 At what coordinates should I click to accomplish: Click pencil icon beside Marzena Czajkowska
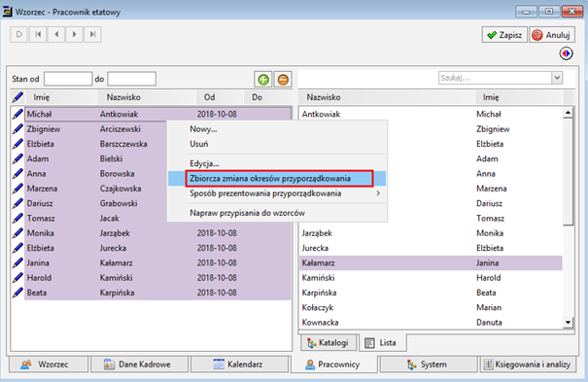(x=17, y=189)
